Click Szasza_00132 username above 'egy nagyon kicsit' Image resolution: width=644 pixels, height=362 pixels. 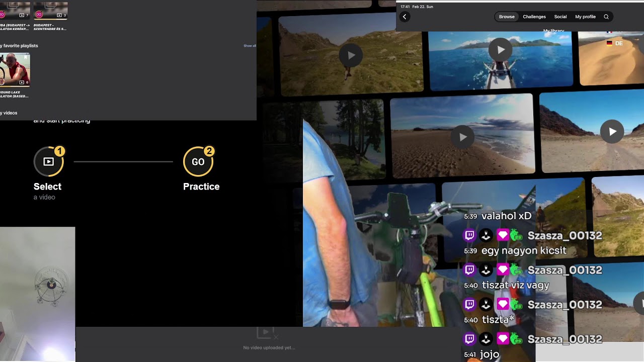[x=565, y=235]
